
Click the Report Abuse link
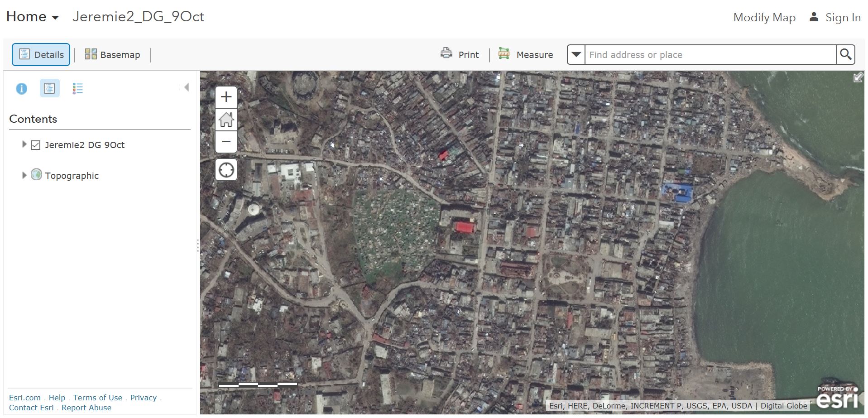(x=86, y=408)
